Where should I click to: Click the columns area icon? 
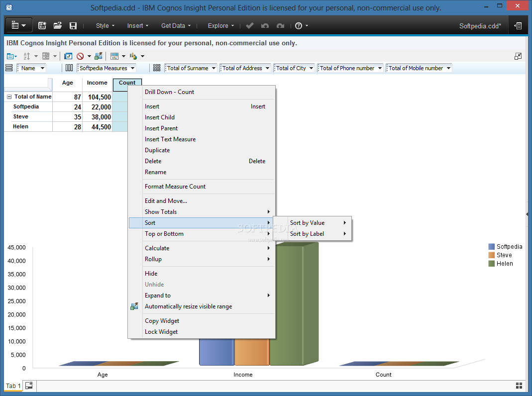(69, 68)
